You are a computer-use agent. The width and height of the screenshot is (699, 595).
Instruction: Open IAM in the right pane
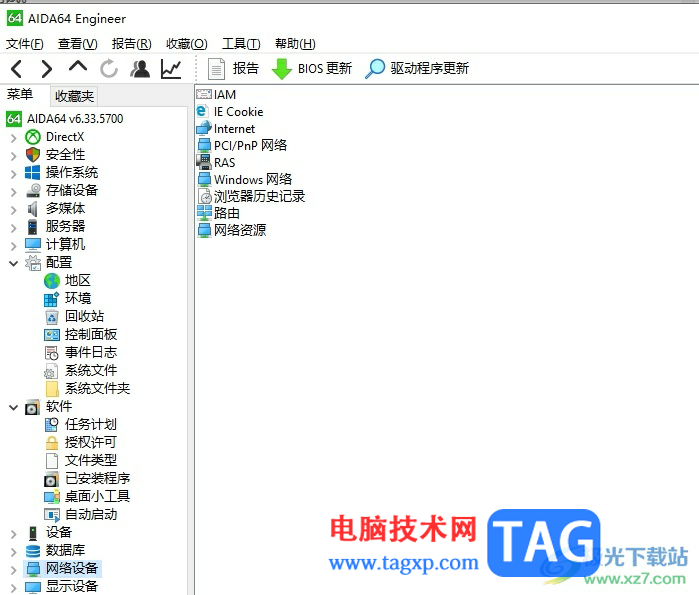(225, 95)
